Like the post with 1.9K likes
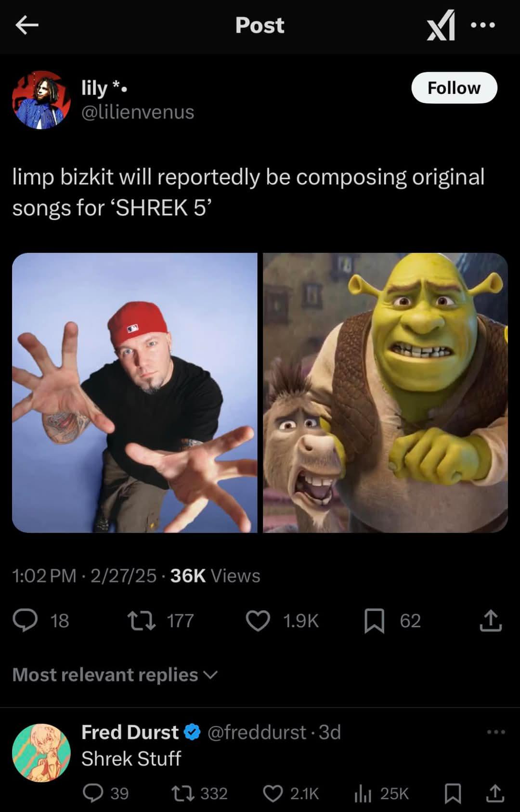The width and height of the screenshot is (520, 812). click(258, 621)
